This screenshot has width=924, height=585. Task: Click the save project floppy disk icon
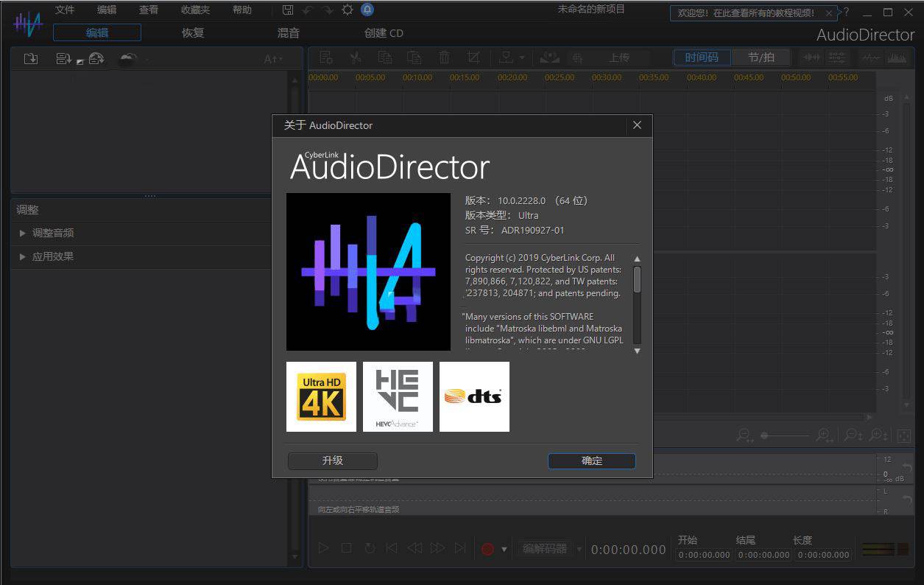pyautogui.click(x=288, y=10)
